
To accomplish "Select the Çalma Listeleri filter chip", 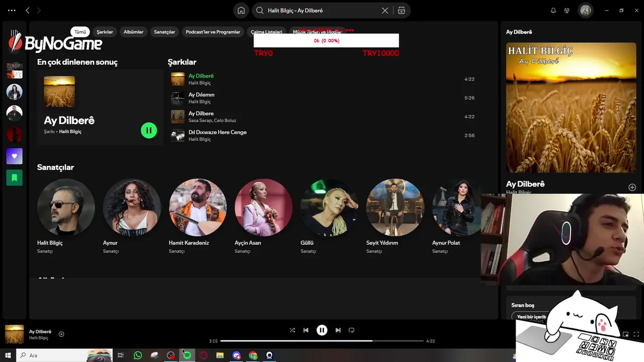I will tap(267, 32).
